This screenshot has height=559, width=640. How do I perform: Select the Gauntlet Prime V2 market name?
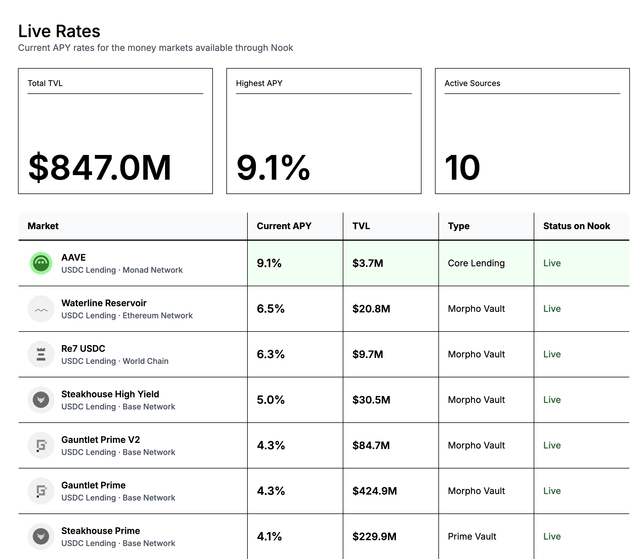100,439
